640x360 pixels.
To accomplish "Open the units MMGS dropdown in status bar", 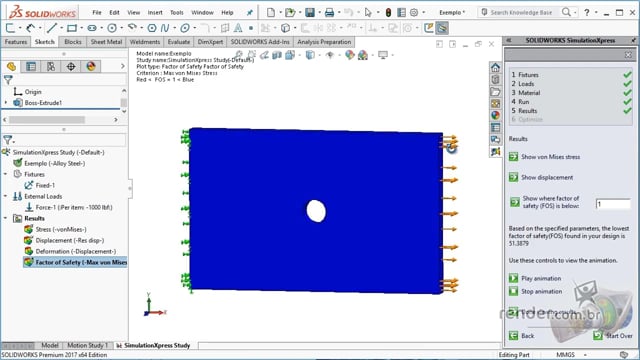I will pos(585,355).
